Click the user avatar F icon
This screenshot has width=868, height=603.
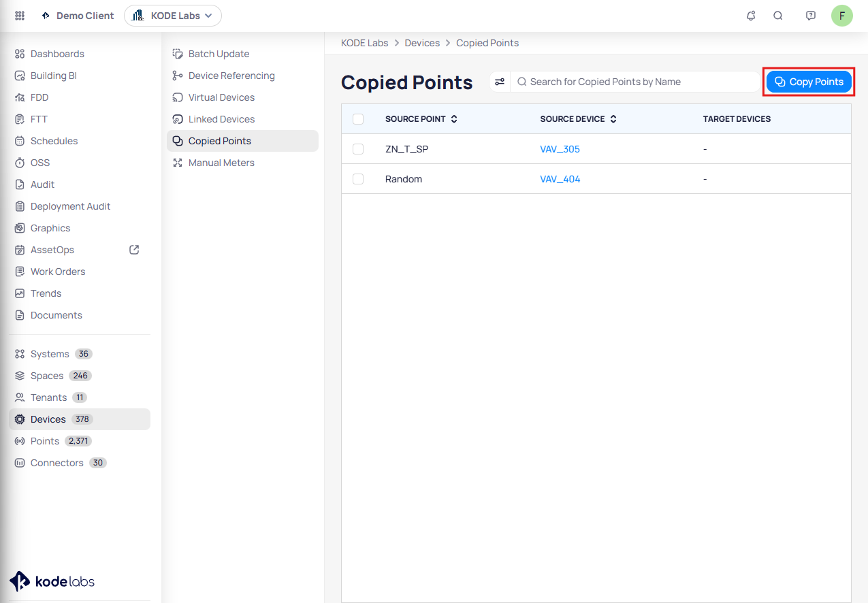click(x=841, y=16)
